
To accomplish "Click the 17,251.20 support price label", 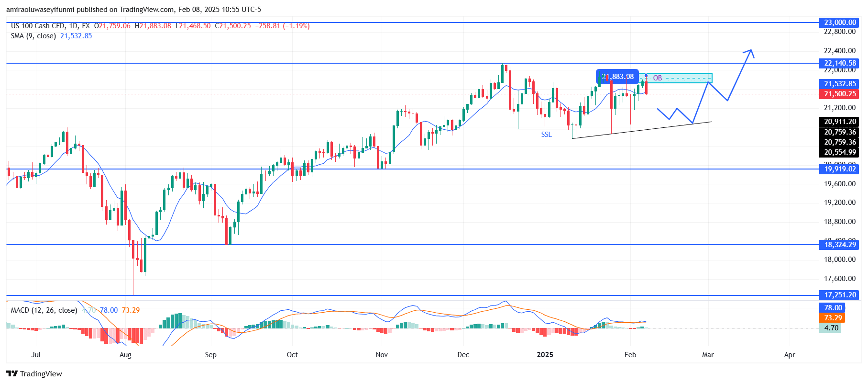I will coord(840,295).
